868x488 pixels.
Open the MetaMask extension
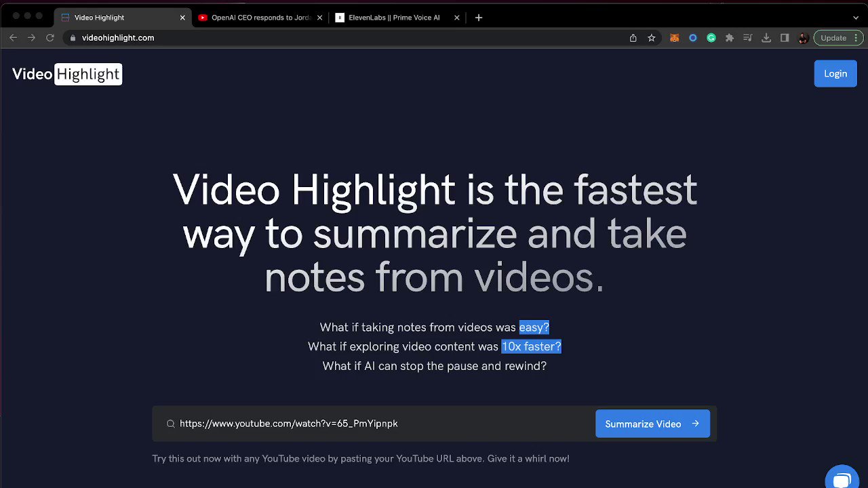point(674,38)
